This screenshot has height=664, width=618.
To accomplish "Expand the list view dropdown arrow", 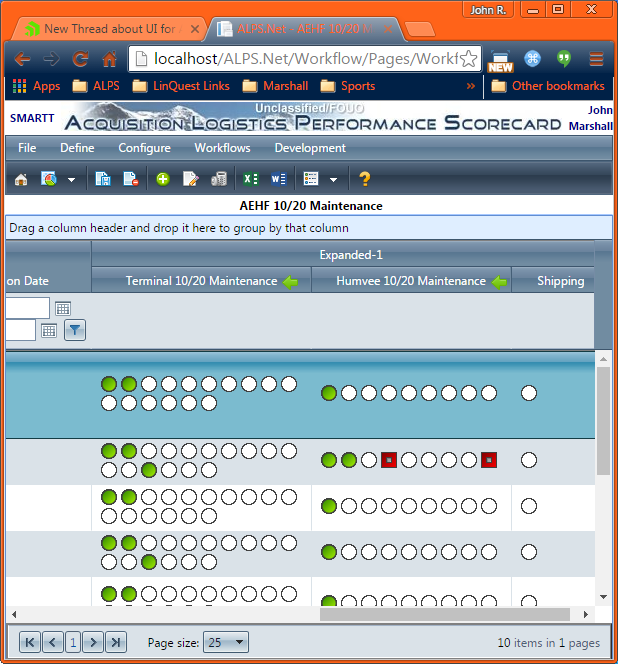I will pos(334,180).
